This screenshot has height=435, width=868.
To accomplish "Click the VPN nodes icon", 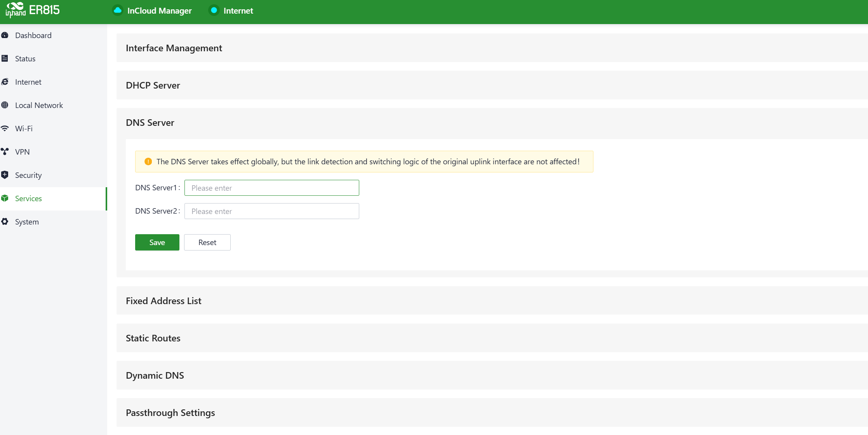I will pos(5,152).
